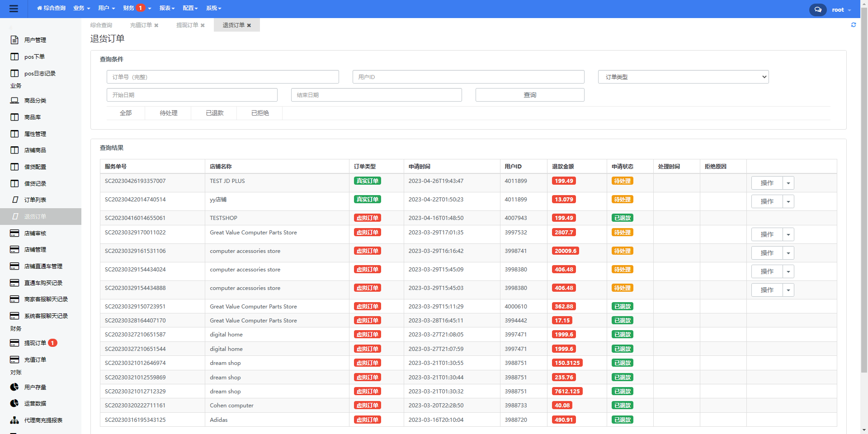
Task: Close the 提现订单 tab
Action: pos(203,25)
